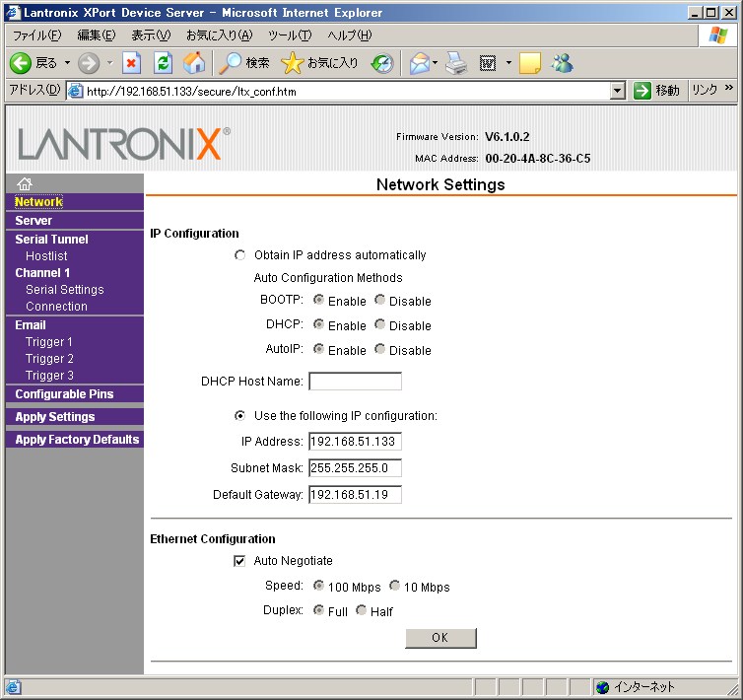The height and width of the screenshot is (700, 743).
Task: Open the お気に入り(A) menu
Action: point(220,35)
